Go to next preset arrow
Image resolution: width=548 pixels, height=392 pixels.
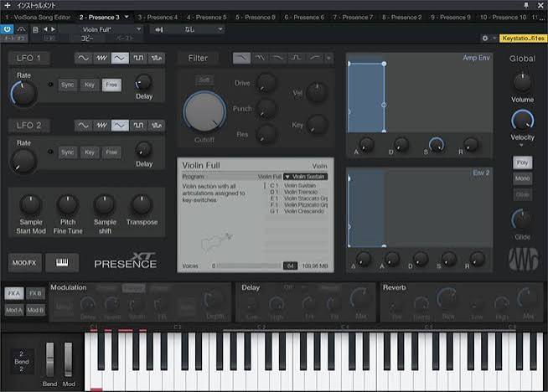pos(53,29)
